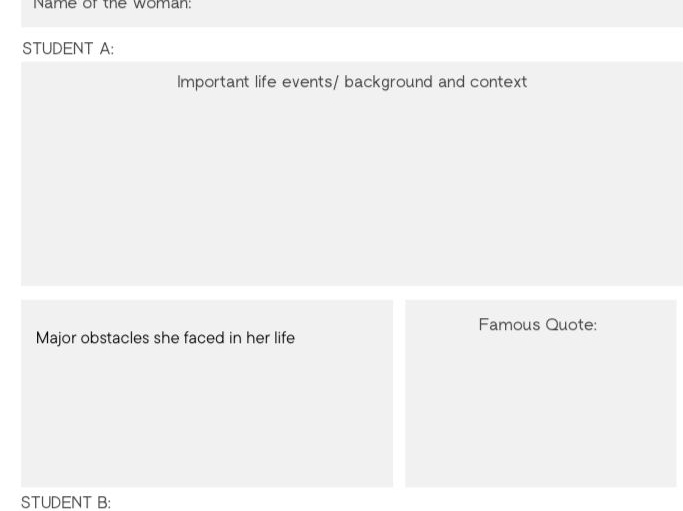This screenshot has width=683, height=511.
Task: Select the 'STUDENT A:' label
Action: (x=68, y=48)
